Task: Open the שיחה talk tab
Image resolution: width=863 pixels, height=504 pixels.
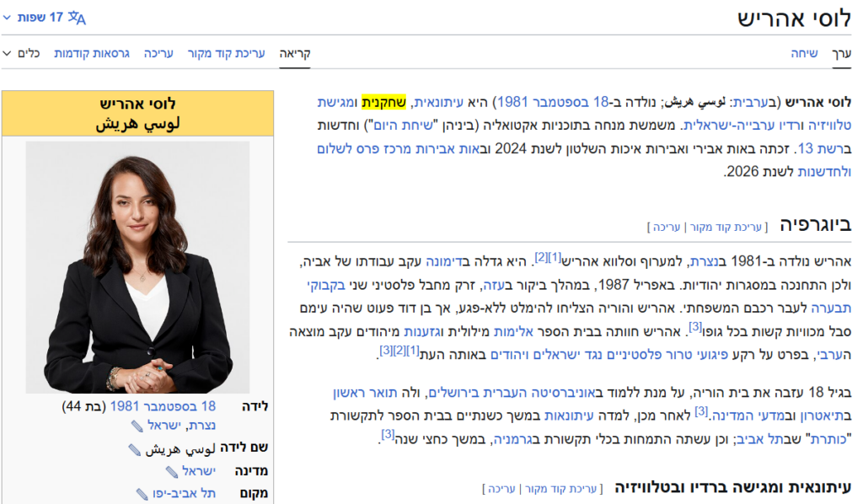Action: [804, 53]
